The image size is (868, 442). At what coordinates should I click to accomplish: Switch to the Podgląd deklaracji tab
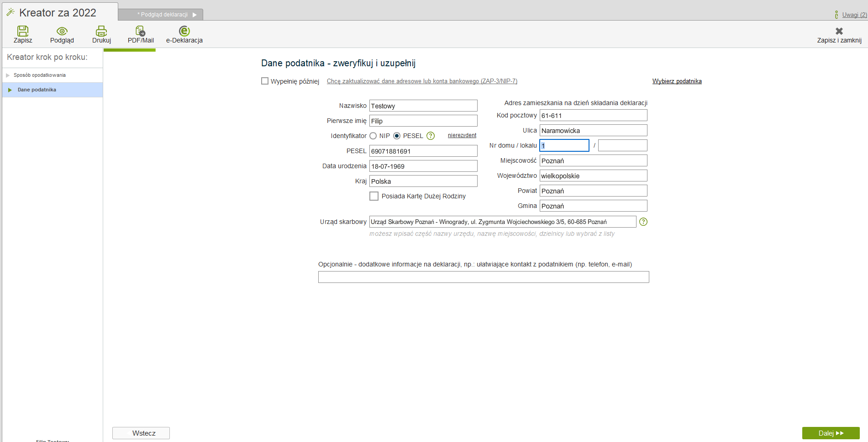coord(164,15)
